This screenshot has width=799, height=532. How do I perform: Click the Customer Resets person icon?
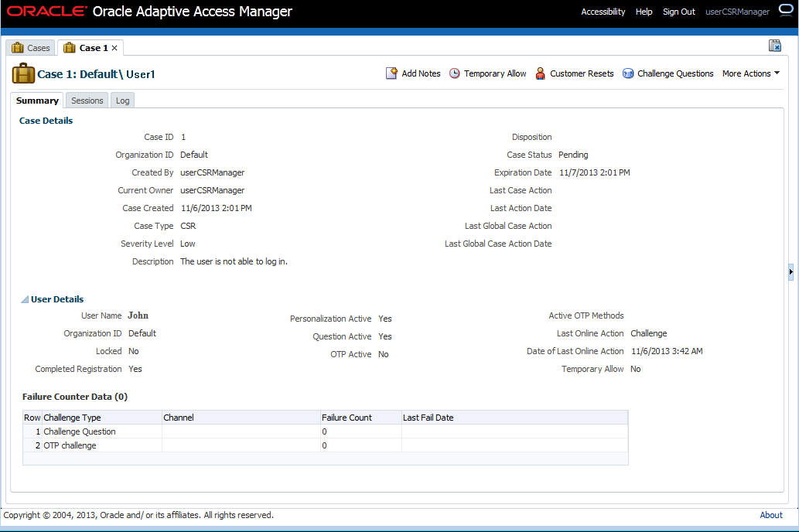[540, 73]
